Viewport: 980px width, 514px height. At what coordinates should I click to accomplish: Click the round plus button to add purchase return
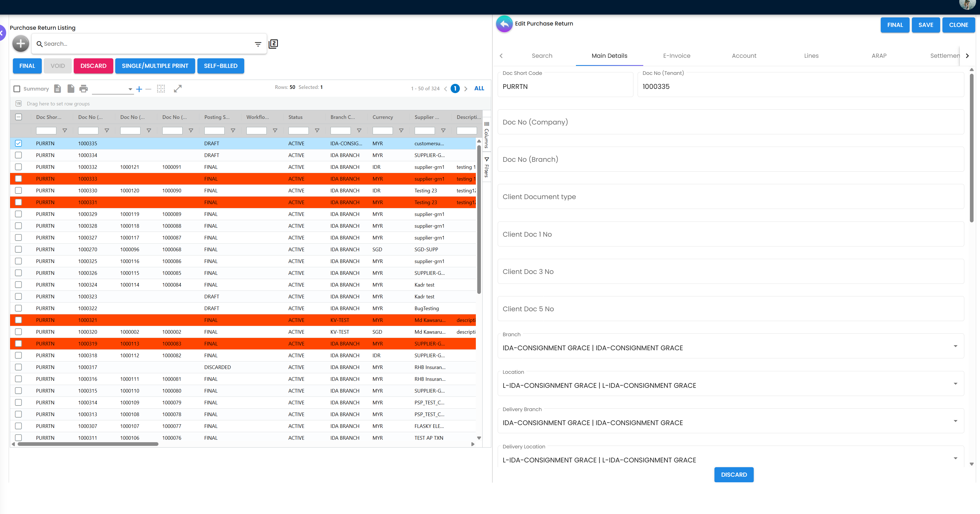20,44
